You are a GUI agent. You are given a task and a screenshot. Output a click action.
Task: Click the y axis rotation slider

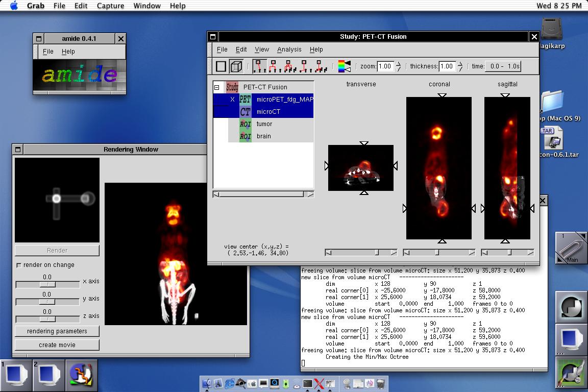(x=47, y=302)
